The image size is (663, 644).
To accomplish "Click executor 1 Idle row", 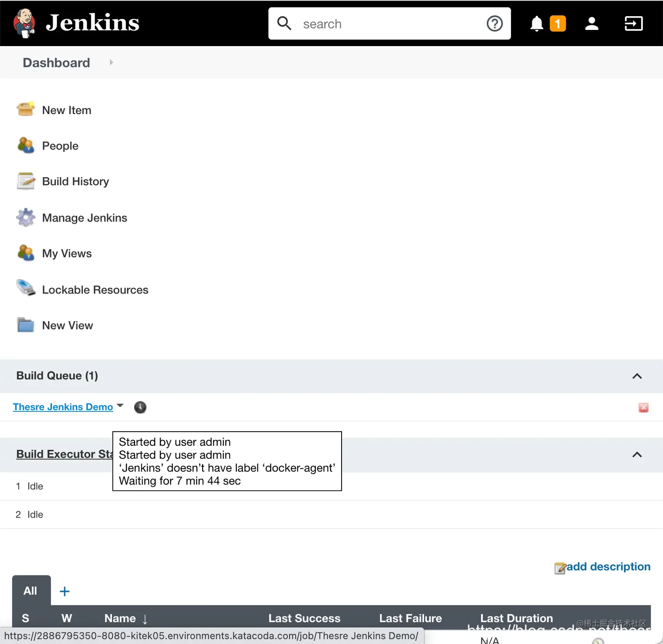I will [331, 486].
